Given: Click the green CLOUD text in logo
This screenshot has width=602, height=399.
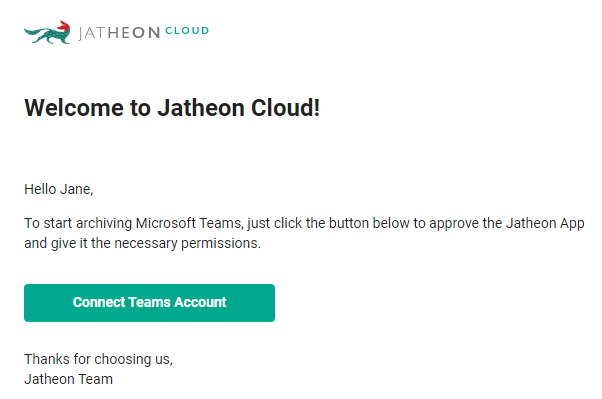Looking at the screenshot, I should (187, 31).
